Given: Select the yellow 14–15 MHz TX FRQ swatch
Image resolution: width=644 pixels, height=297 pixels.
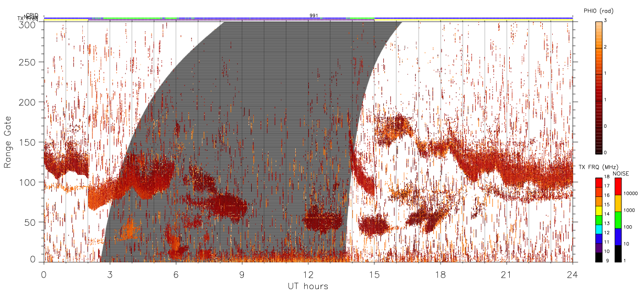Looking at the screenshot, I should [x=598, y=211].
